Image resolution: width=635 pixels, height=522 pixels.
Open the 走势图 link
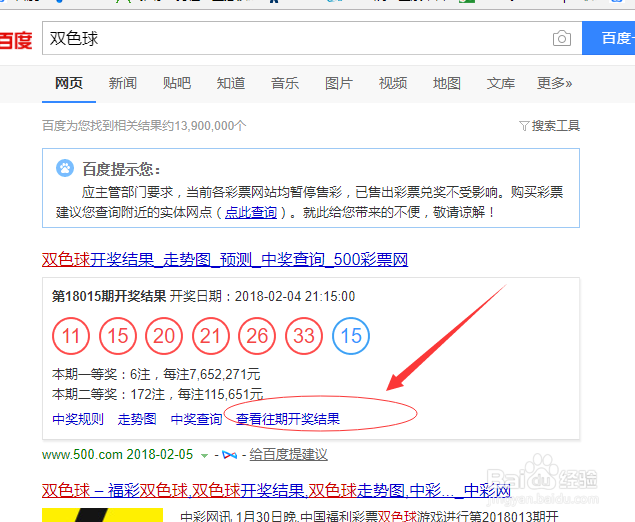pos(137,419)
